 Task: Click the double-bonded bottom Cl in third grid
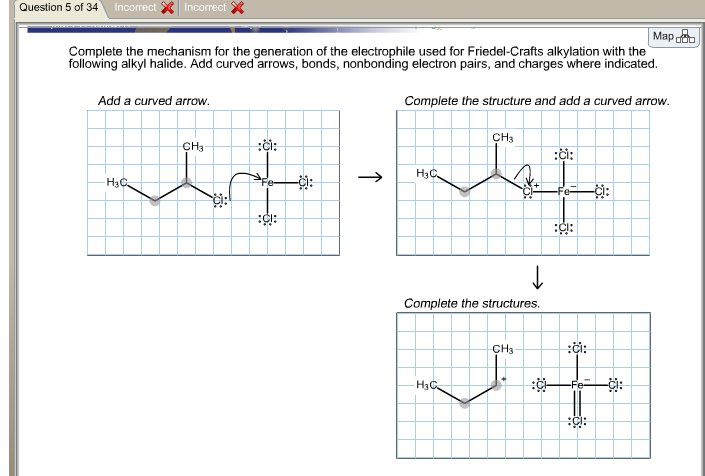tap(577, 421)
